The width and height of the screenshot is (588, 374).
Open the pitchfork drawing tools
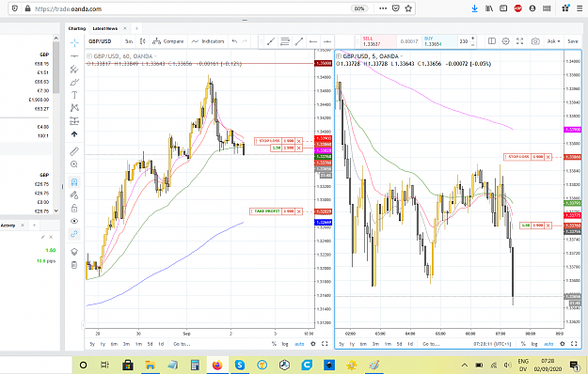click(x=74, y=70)
